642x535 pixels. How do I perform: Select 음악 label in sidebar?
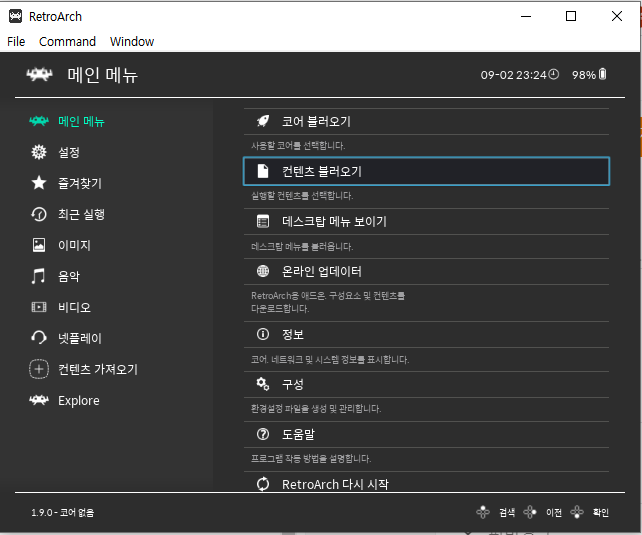[x=69, y=276]
